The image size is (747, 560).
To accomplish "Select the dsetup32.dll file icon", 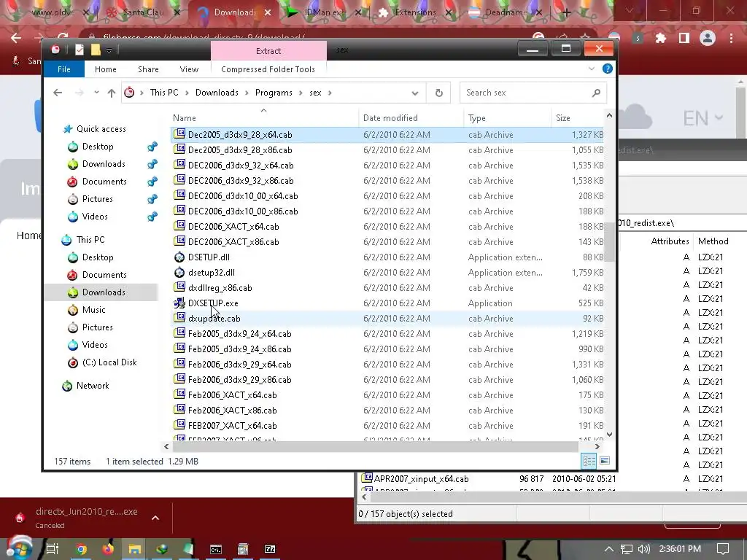I will pyautogui.click(x=179, y=273).
